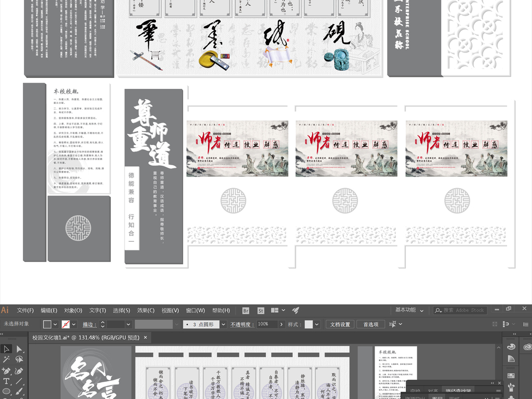Click the 首选项 button
The width and height of the screenshot is (532, 399).
tap(371, 324)
